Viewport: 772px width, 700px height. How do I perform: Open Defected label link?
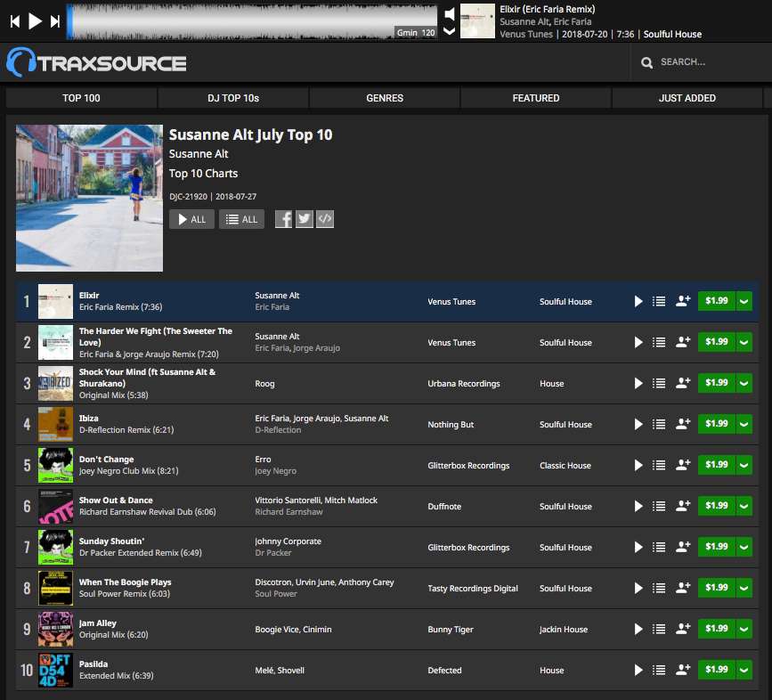pos(444,671)
